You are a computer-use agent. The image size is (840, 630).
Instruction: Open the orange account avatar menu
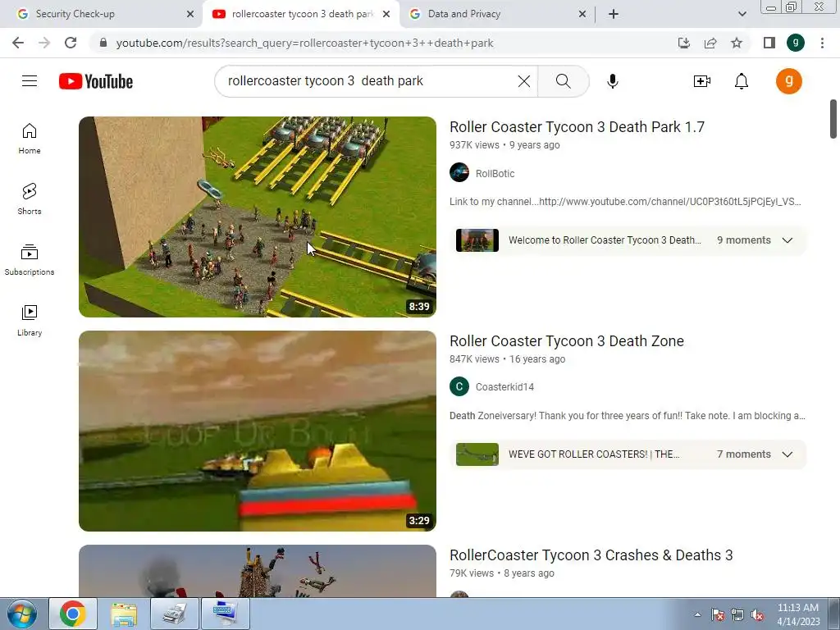tap(788, 81)
